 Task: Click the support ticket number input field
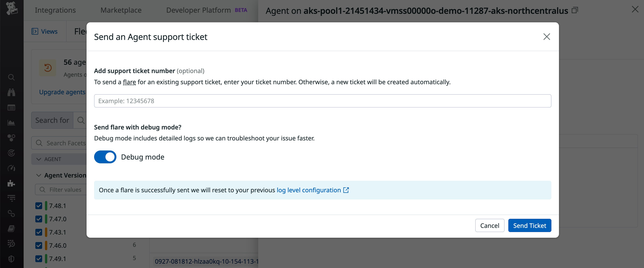(x=323, y=101)
